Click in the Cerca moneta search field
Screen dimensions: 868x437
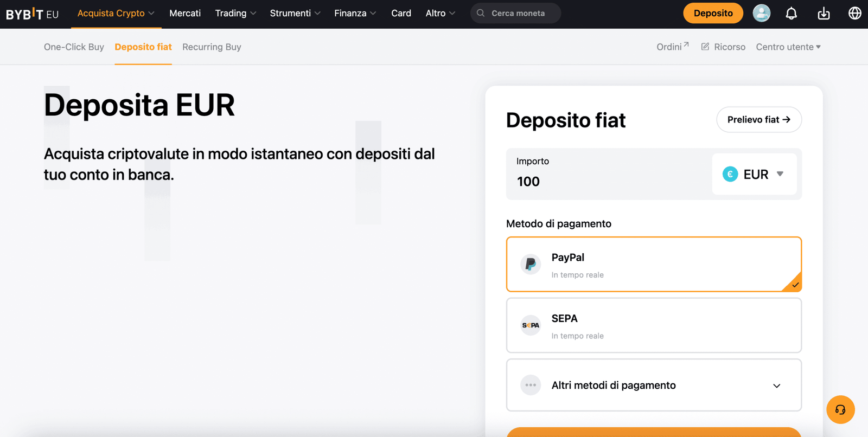click(x=515, y=13)
